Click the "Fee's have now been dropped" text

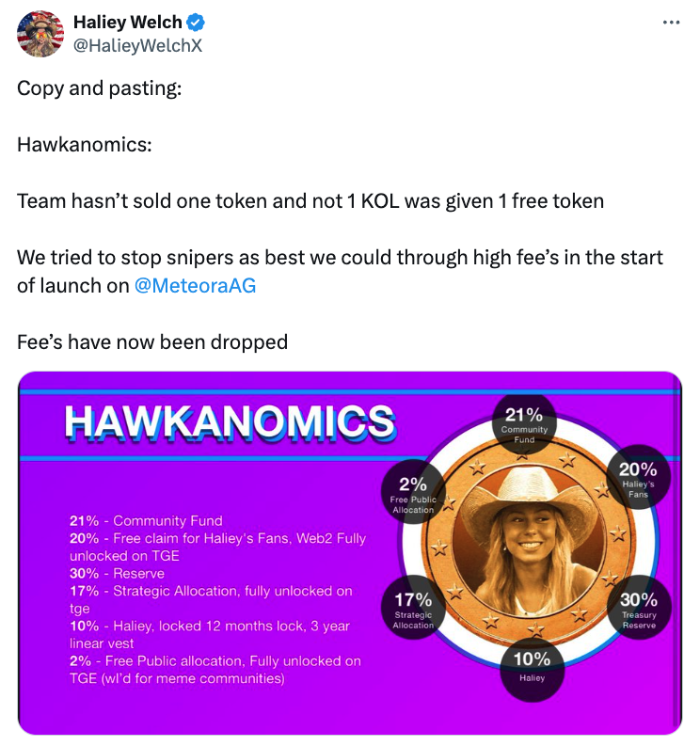(x=152, y=341)
